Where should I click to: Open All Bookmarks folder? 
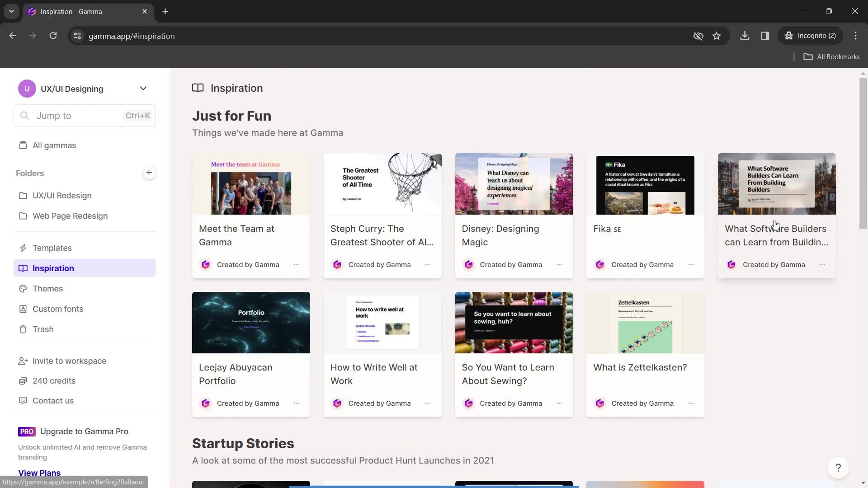coord(831,57)
